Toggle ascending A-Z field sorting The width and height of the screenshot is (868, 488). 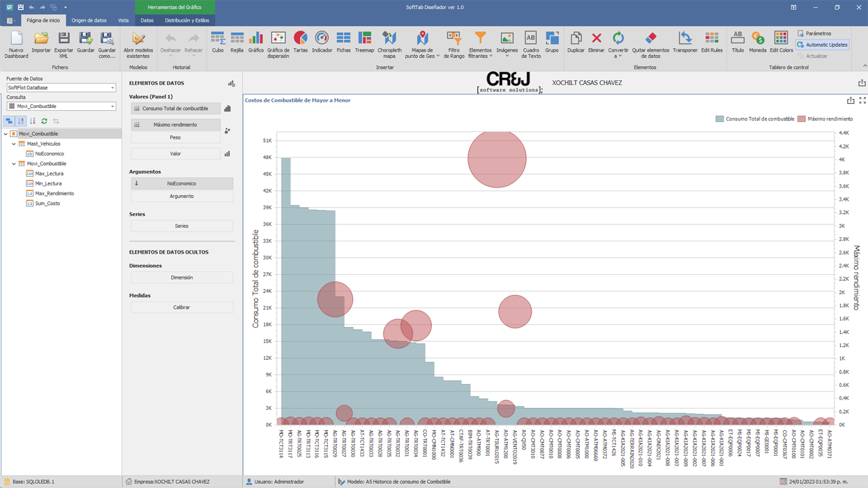pos(21,121)
